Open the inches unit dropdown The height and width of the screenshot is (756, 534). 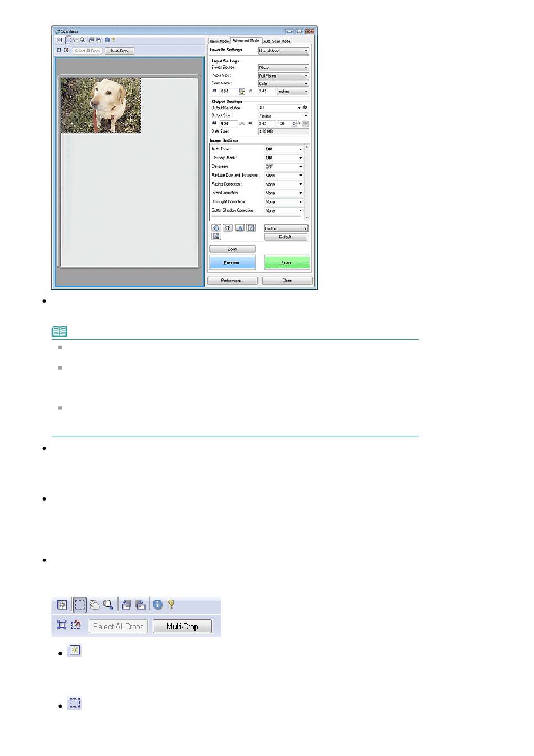(293, 91)
